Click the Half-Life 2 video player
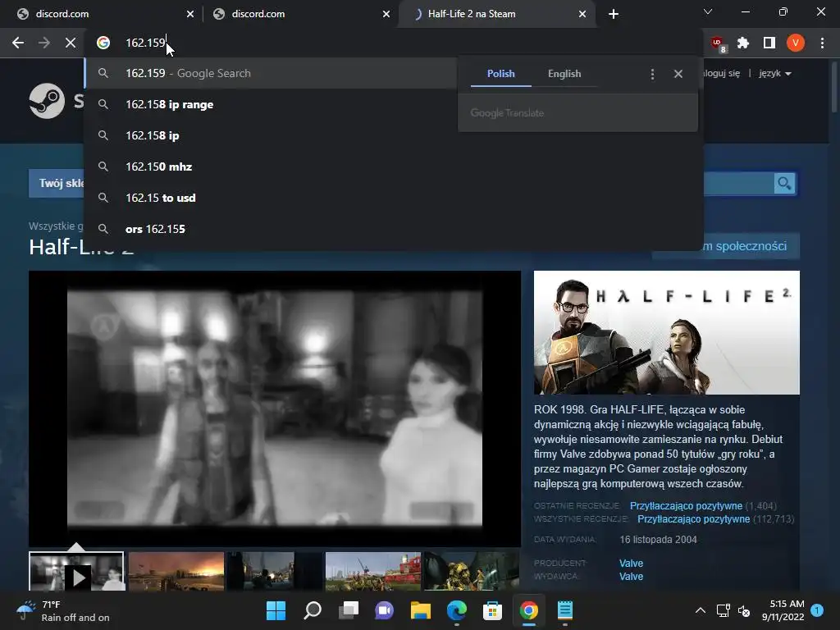This screenshot has width=840, height=630. click(x=275, y=409)
